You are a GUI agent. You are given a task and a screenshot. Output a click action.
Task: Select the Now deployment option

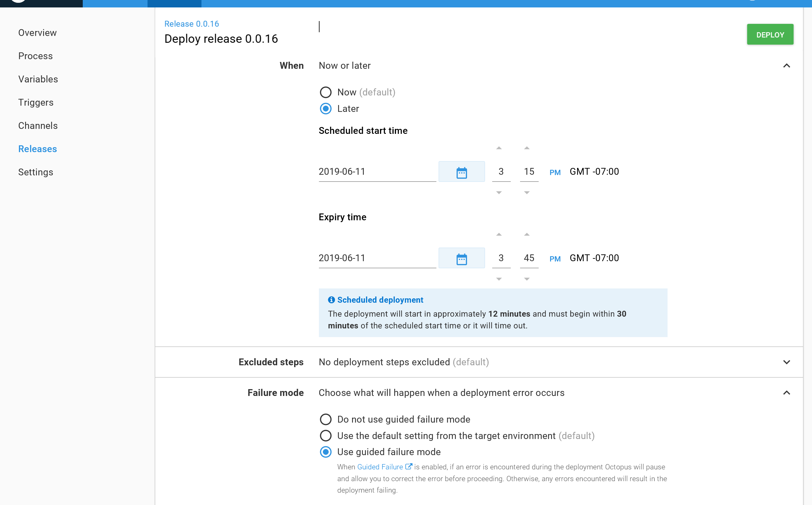[x=325, y=92]
